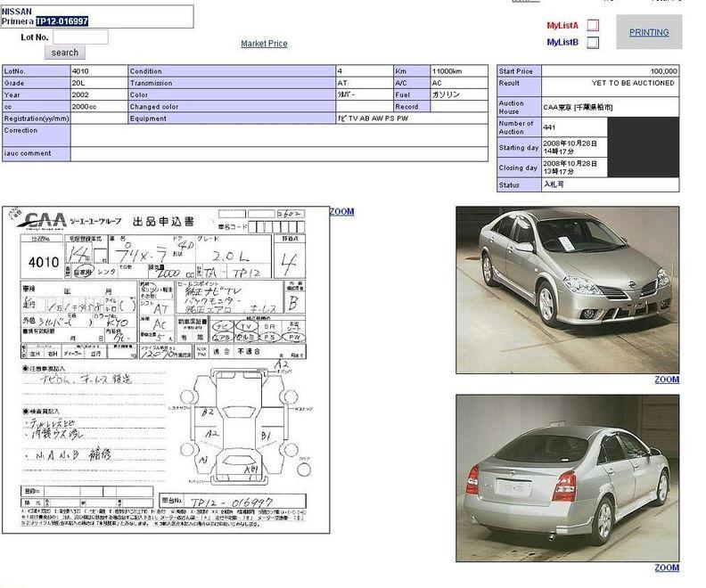
Task: Tick the MyListA checkbox
Action: click(593, 25)
